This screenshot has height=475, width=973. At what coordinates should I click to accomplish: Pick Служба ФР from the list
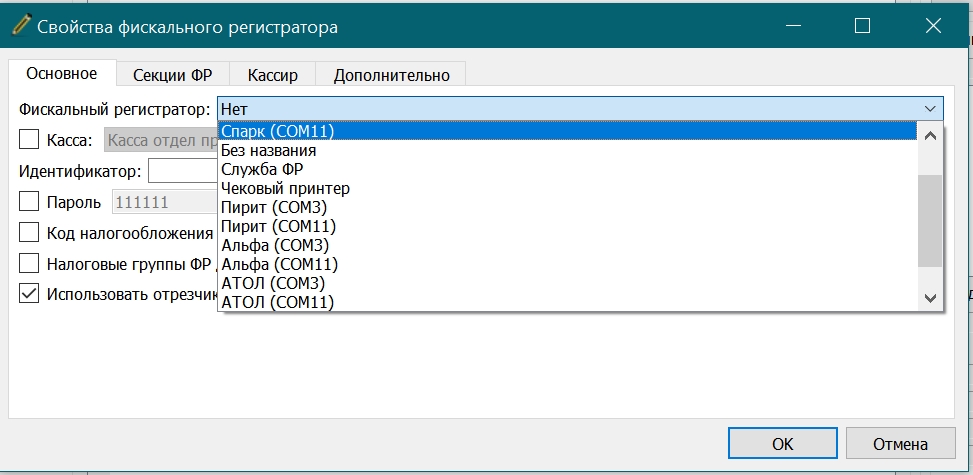click(567, 169)
